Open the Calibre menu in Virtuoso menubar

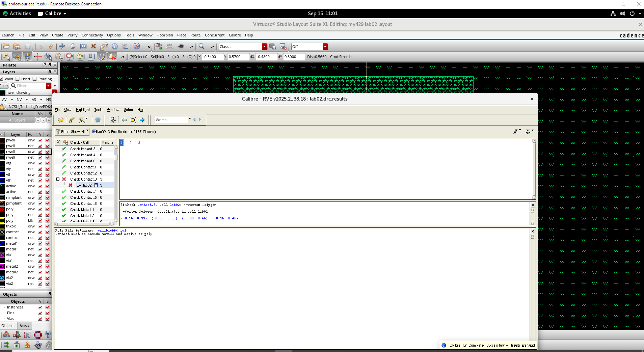point(235,35)
